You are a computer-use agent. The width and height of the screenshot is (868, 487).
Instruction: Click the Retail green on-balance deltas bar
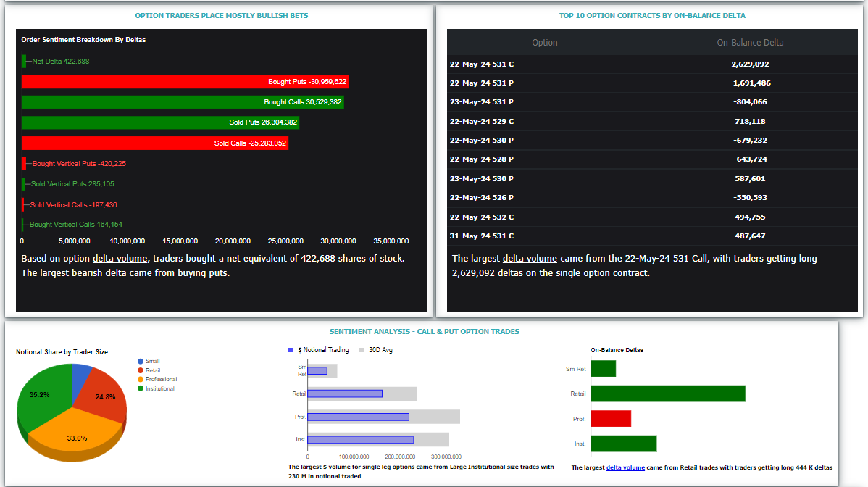(x=668, y=394)
